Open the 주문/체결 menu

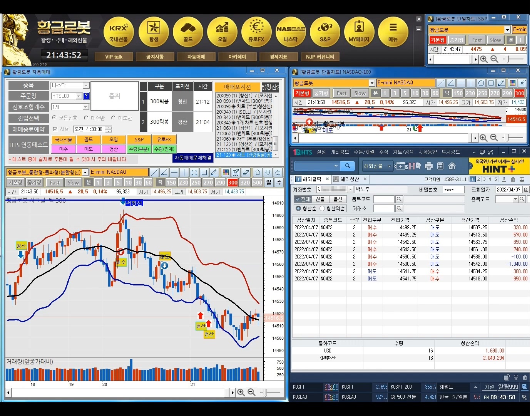click(x=364, y=152)
